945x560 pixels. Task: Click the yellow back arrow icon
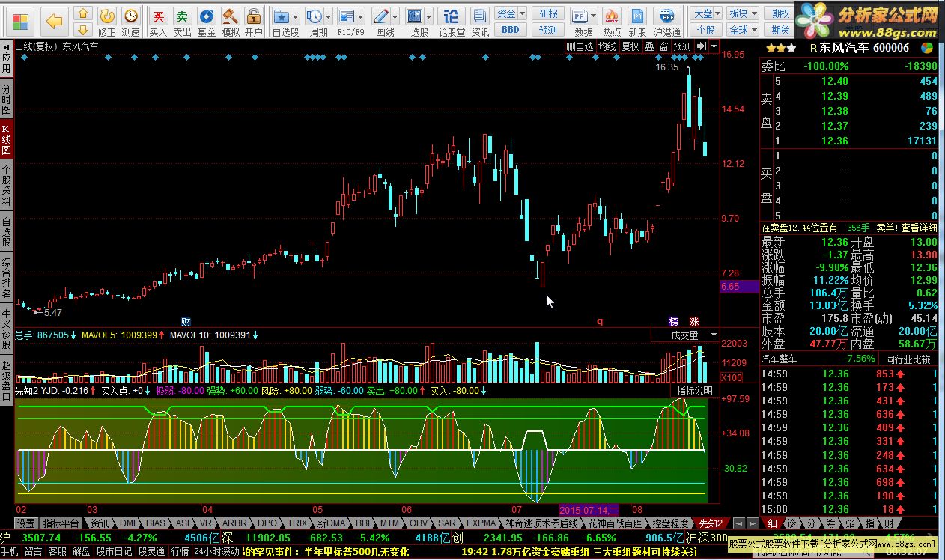[x=53, y=21]
